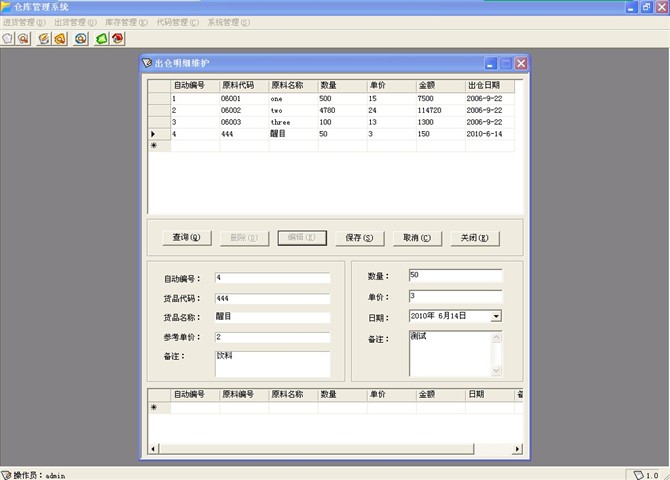Click the 原料代码 column header in top grid
The height and width of the screenshot is (480, 670).
pos(244,85)
